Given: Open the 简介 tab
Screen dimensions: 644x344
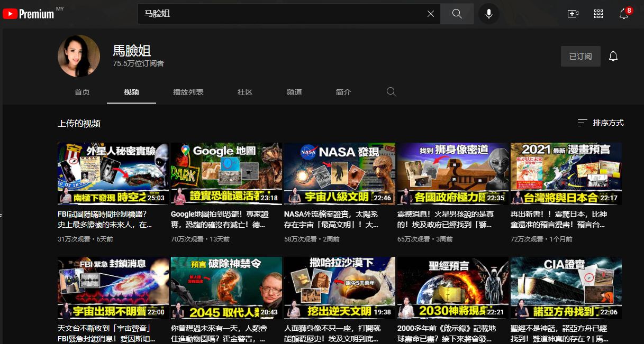Looking at the screenshot, I should coord(343,92).
